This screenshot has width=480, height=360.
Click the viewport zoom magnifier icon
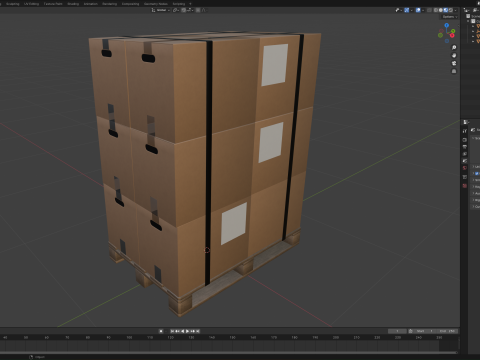tap(454, 48)
